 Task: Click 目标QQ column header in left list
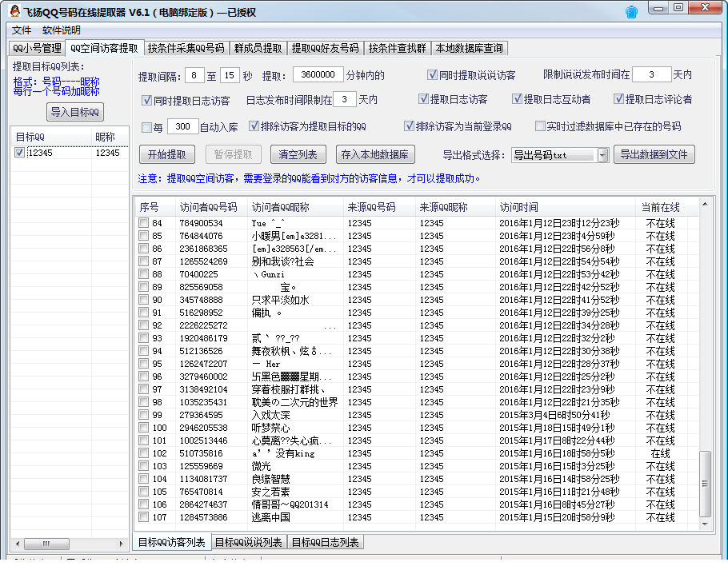(51, 137)
